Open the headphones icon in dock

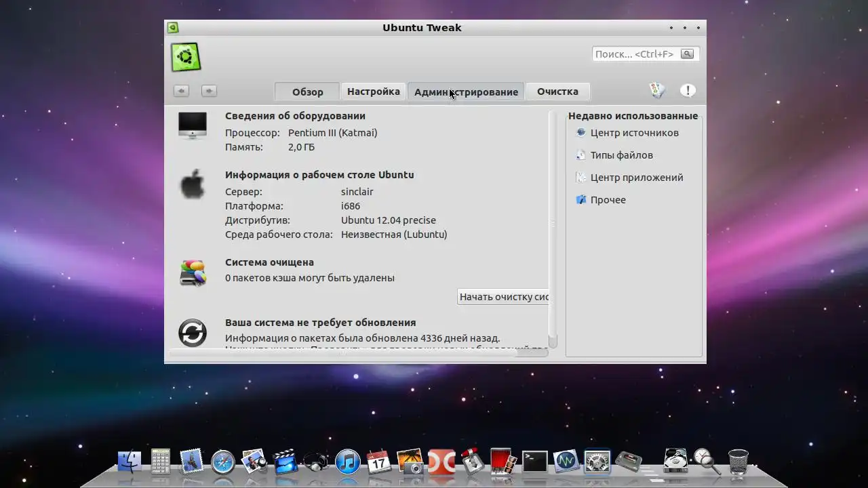click(316, 462)
